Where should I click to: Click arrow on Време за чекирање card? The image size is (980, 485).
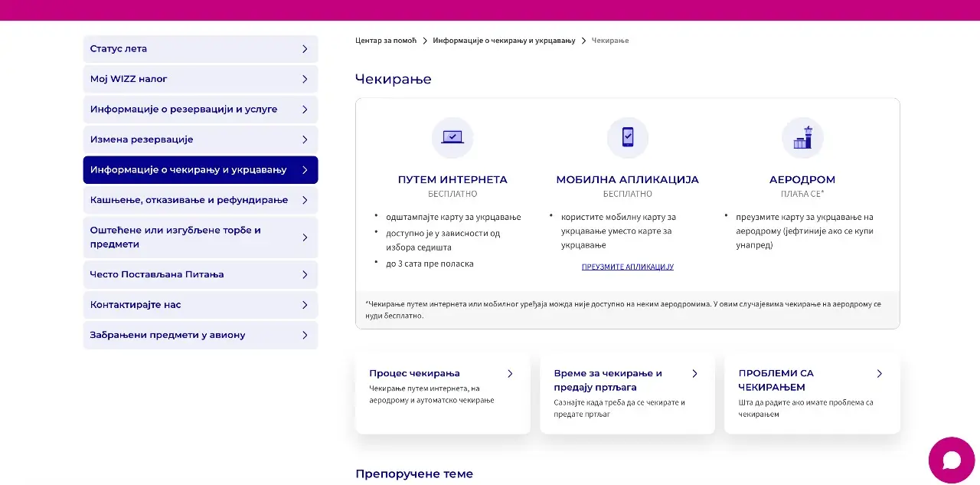coord(695,374)
